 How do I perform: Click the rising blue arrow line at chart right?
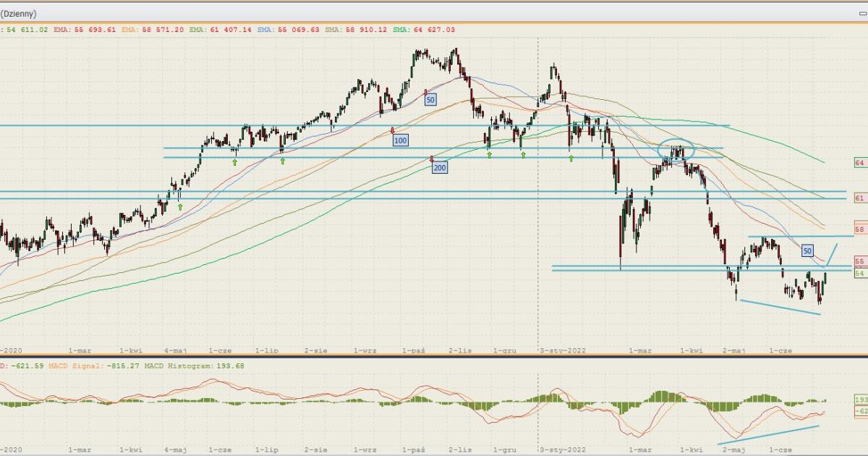pyautogui.click(x=831, y=255)
